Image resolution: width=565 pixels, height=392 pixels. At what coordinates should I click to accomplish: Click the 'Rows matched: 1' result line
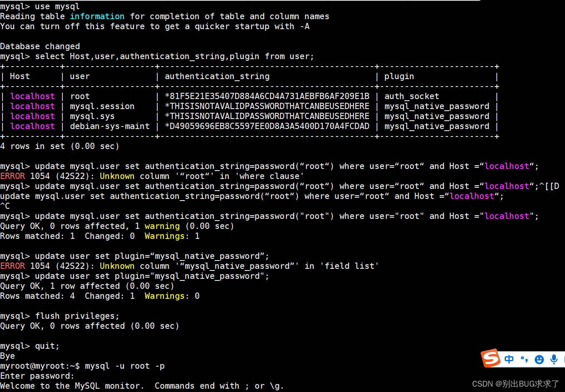pos(100,236)
